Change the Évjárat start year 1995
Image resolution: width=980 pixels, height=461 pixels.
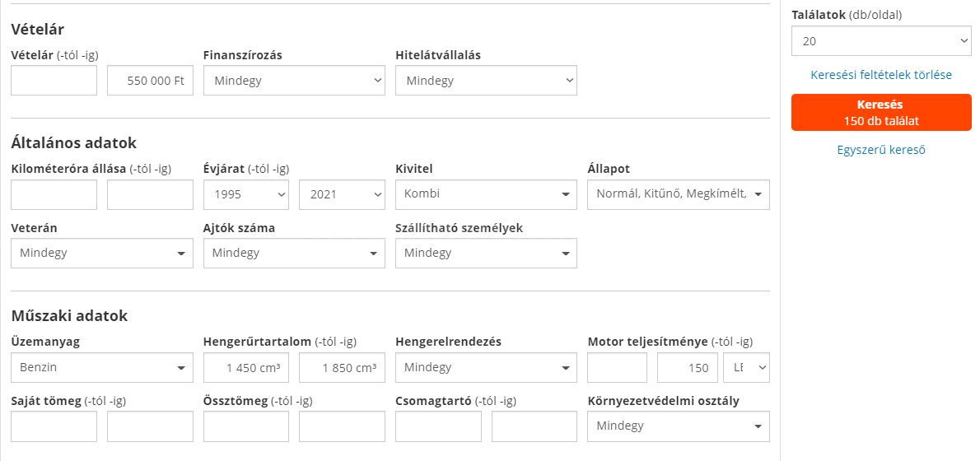click(x=245, y=194)
